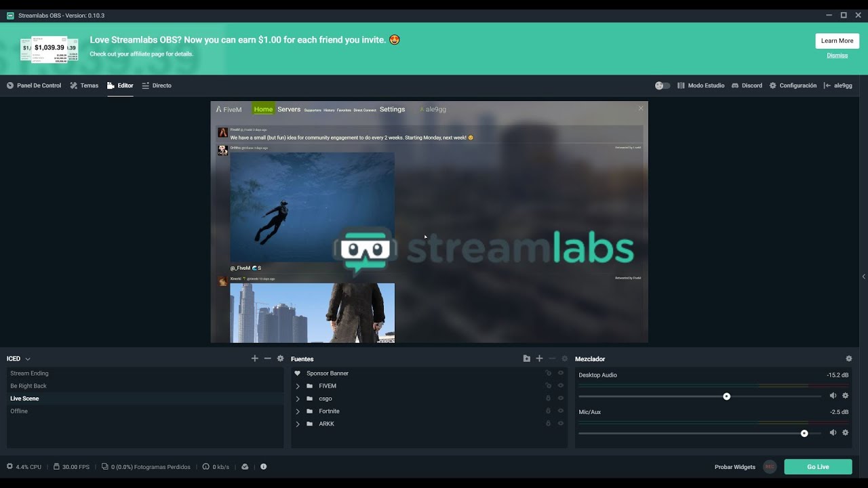The width and height of the screenshot is (868, 488).
Task: Expand the ARKK source folder
Action: coord(298,424)
